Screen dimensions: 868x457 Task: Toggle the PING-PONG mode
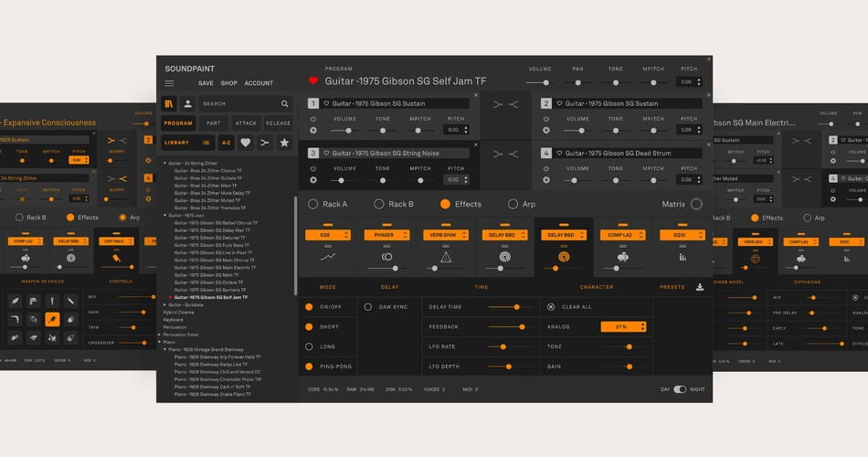pos(309,367)
